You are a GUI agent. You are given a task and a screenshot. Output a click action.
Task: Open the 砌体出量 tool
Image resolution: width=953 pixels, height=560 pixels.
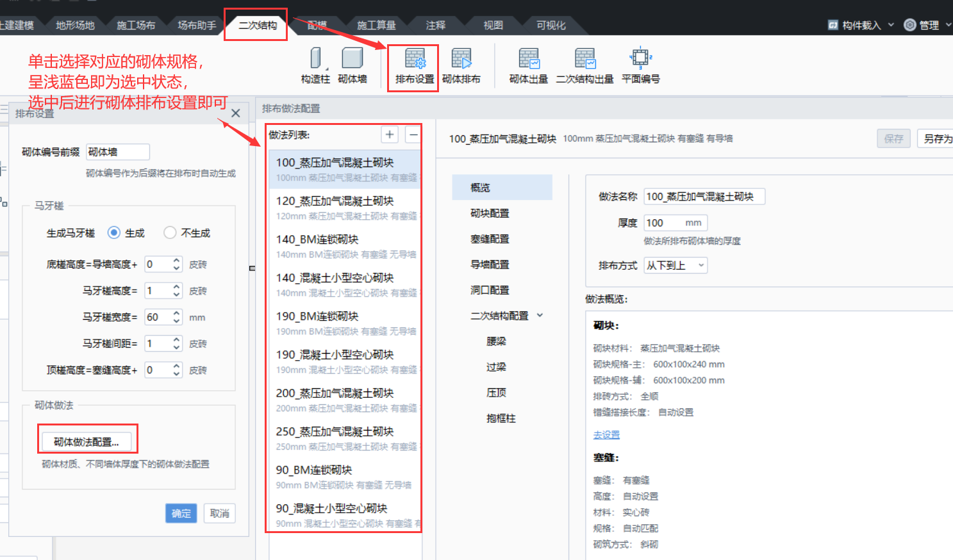(x=529, y=67)
